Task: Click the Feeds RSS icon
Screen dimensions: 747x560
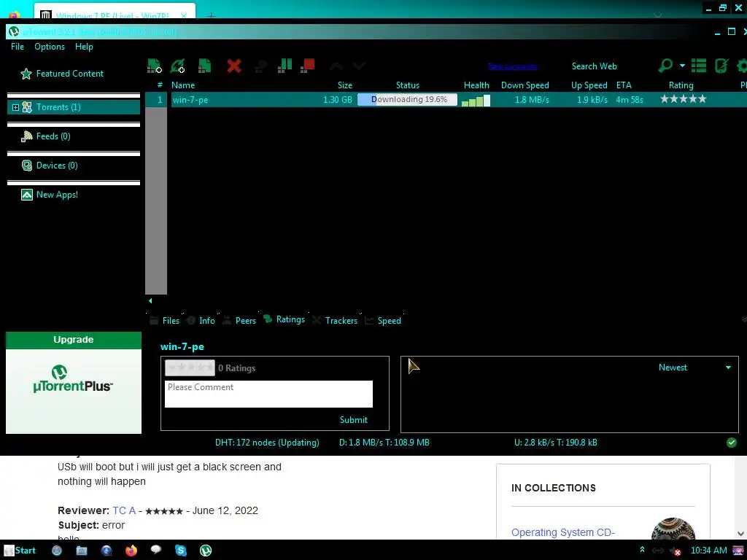Action: tap(27, 136)
